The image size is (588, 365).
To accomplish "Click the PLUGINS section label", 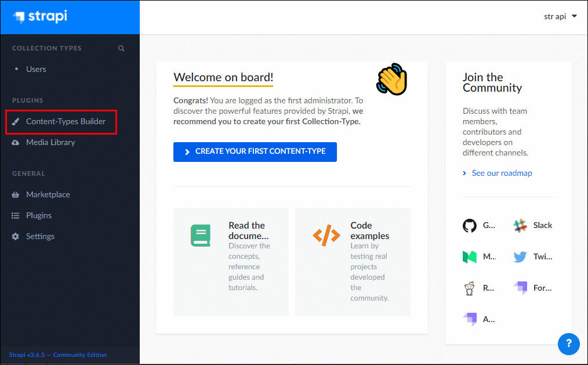I will tap(28, 100).
